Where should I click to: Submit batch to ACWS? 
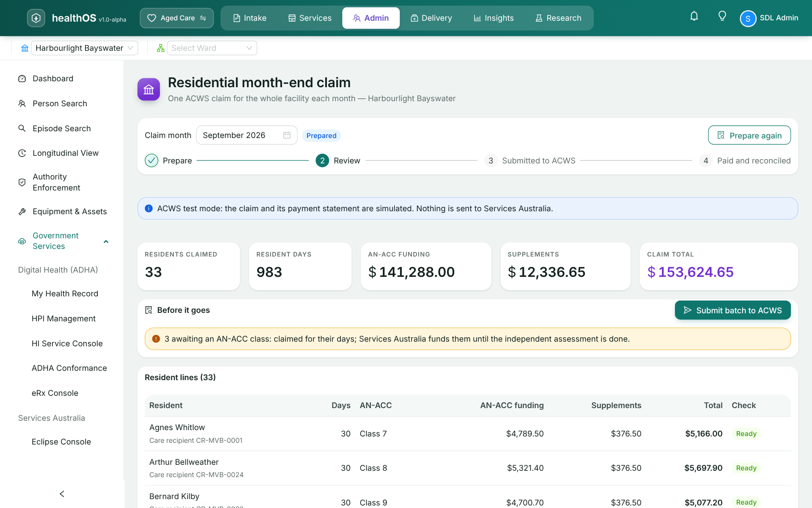click(732, 310)
